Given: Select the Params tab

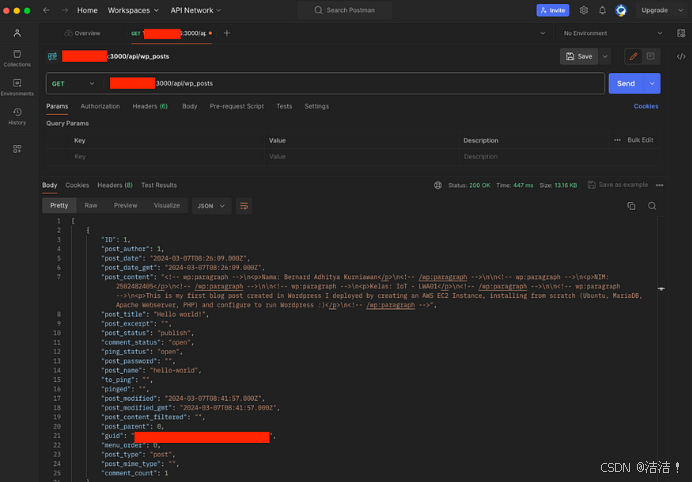Looking at the screenshot, I should [57, 106].
